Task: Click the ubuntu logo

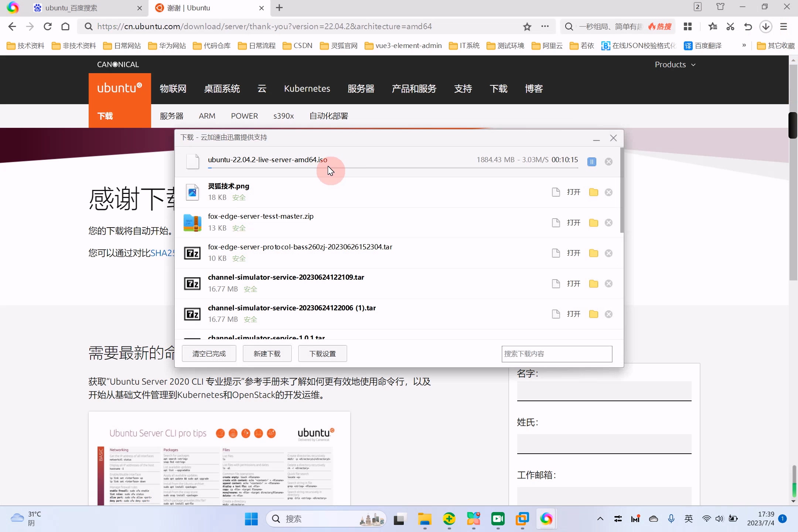Action: [120, 88]
